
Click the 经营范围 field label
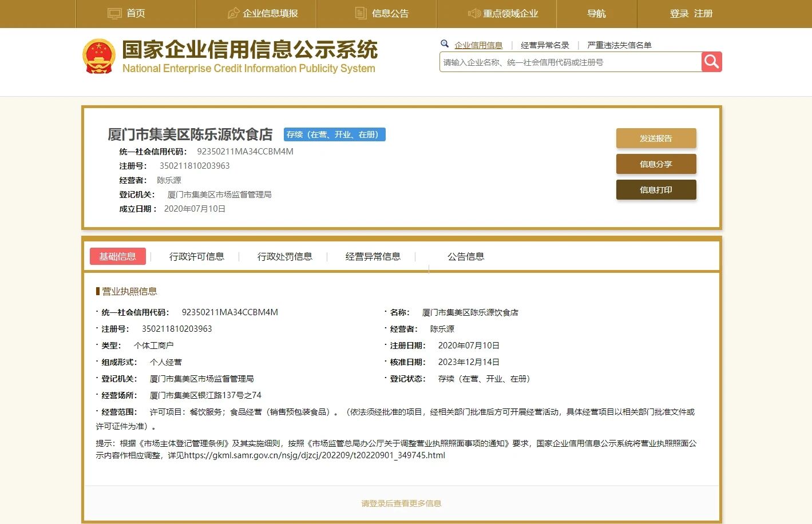pos(119,412)
